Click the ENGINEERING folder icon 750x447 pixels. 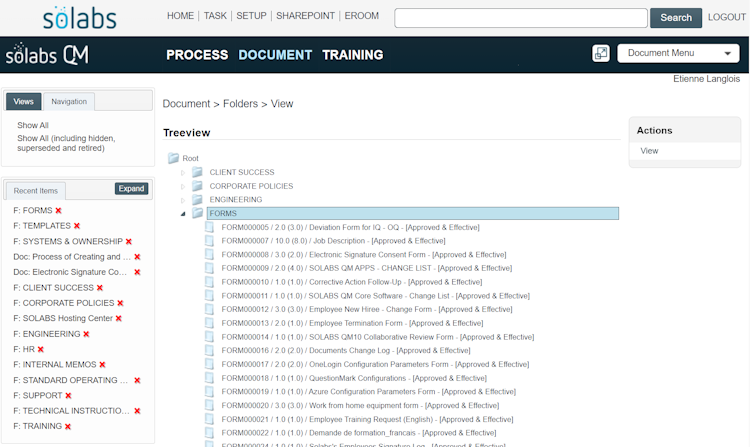(197, 199)
